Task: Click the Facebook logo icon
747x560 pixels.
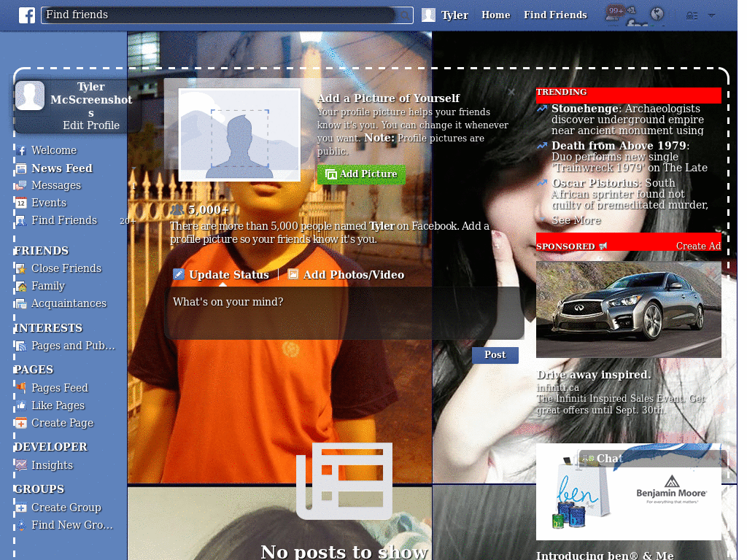Action: pos(27,15)
